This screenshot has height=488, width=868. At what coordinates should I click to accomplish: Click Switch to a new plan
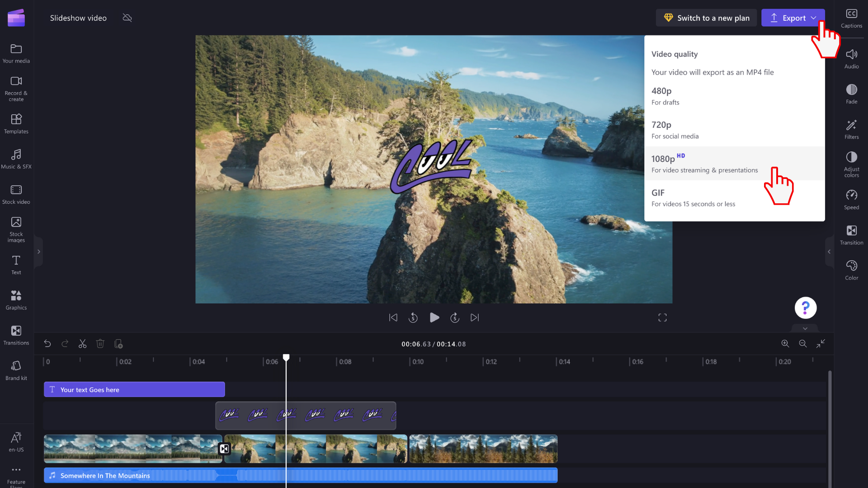click(706, 18)
